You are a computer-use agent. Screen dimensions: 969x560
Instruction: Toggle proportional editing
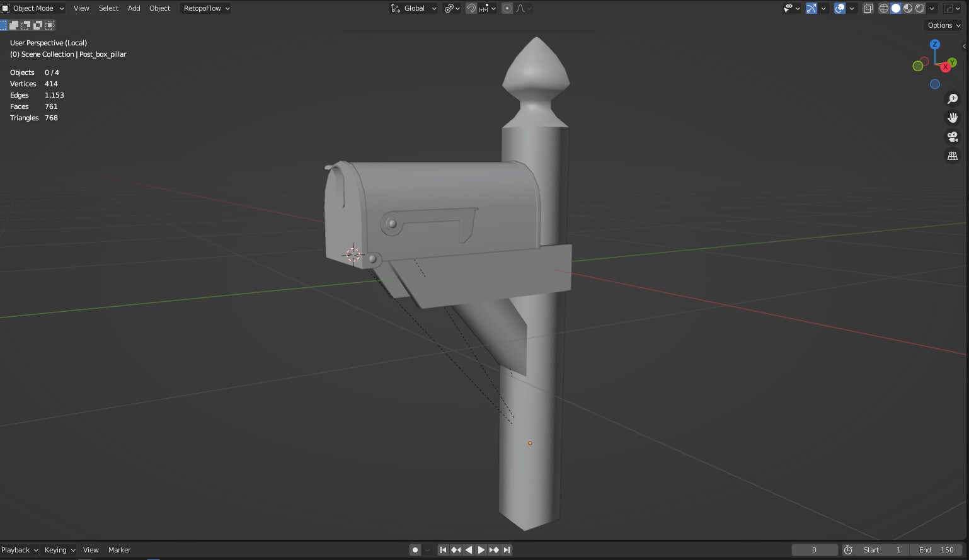(x=507, y=8)
